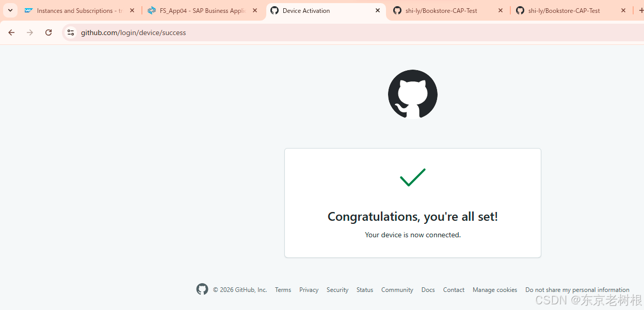Switch to the last shi-ly/Bookstore-CAP-Test tab
The height and width of the screenshot is (310, 644).
pyautogui.click(x=571, y=10)
